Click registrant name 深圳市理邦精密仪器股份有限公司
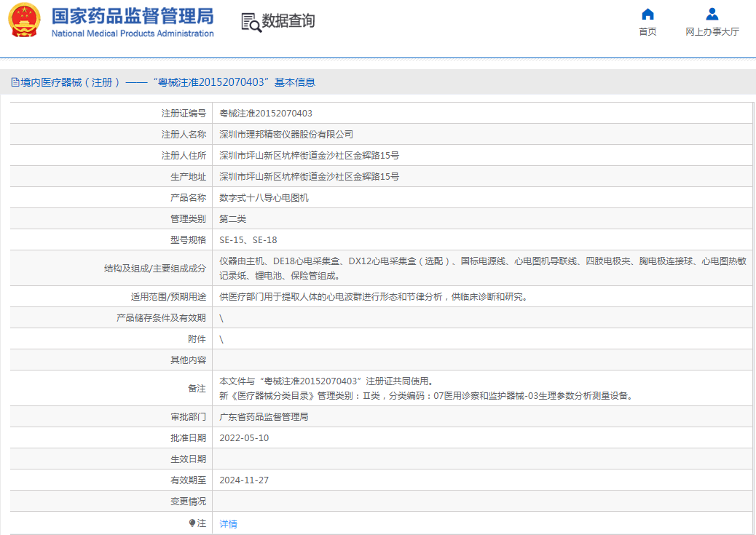 coord(286,135)
